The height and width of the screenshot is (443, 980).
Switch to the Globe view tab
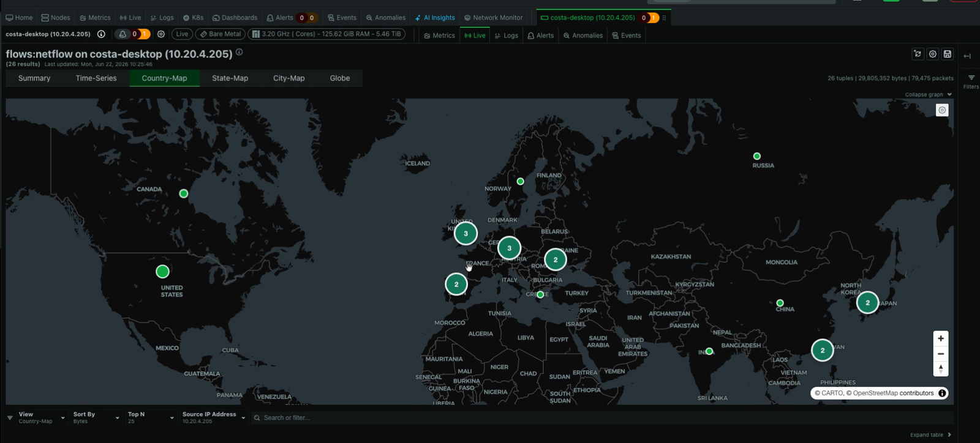click(340, 78)
